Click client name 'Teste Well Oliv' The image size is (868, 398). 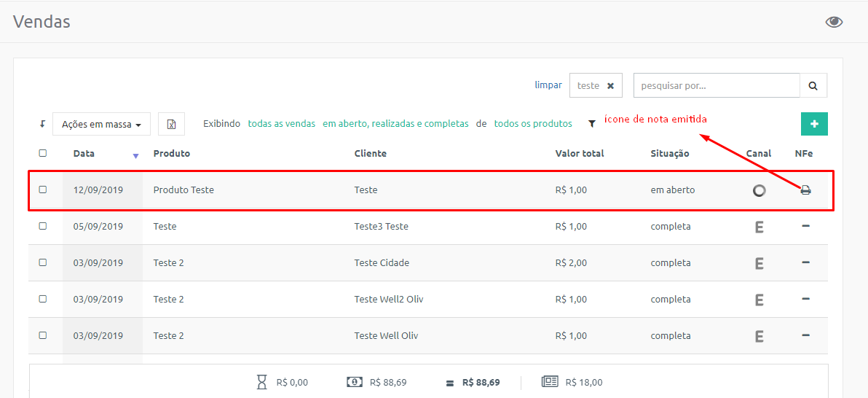pyautogui.click(x=387, y=336)
